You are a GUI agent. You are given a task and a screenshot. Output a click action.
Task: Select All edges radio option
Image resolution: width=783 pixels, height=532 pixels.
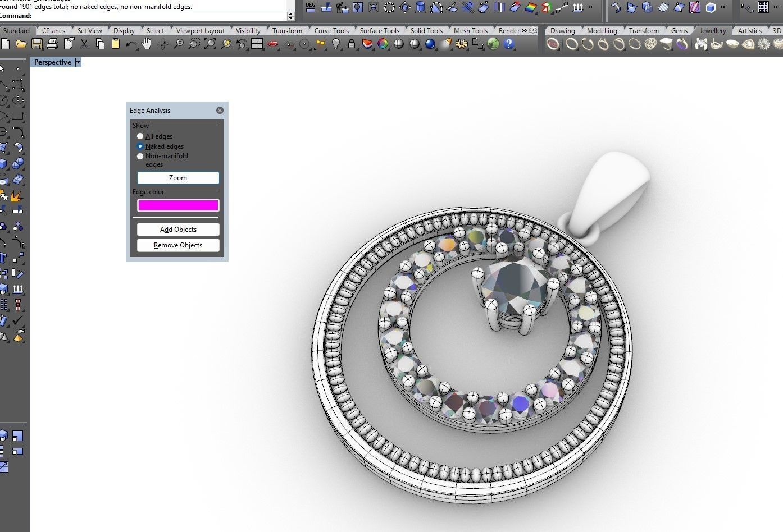140,136
